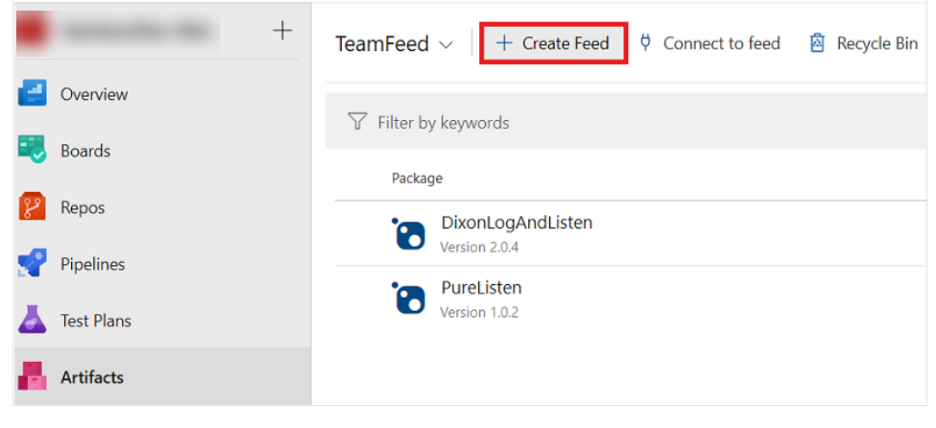Click the plus icon beside project name
Image resolution: width=936 pixels, height=428 pixels.
283,31
